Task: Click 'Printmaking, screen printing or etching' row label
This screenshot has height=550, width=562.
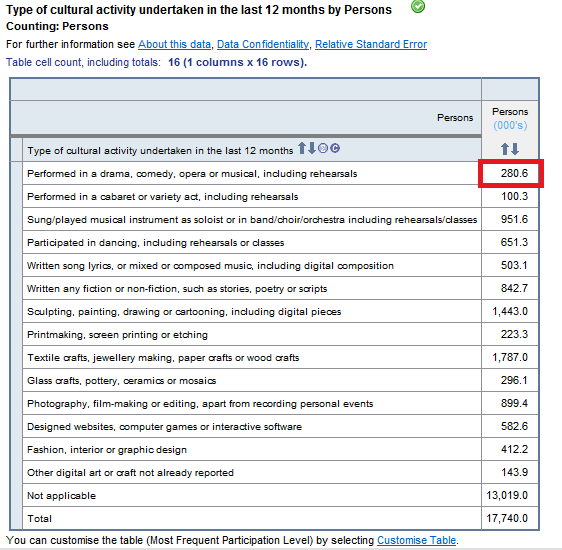Action: pos(117,335)
